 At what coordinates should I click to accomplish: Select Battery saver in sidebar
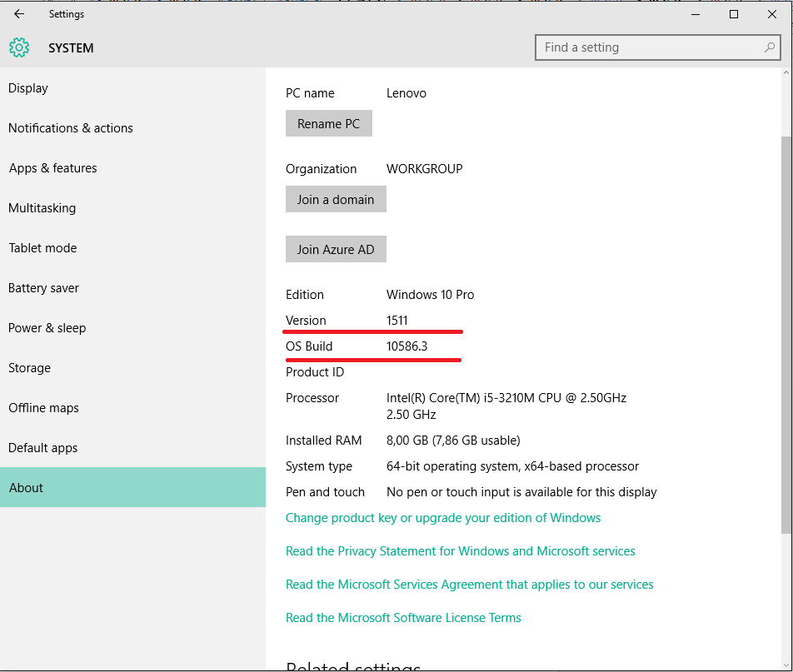[x=132, y=288]
